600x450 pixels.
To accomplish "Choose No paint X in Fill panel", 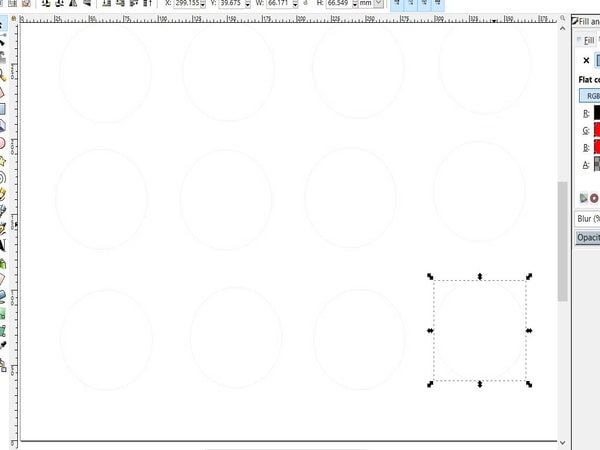I will tap(586, 60).
